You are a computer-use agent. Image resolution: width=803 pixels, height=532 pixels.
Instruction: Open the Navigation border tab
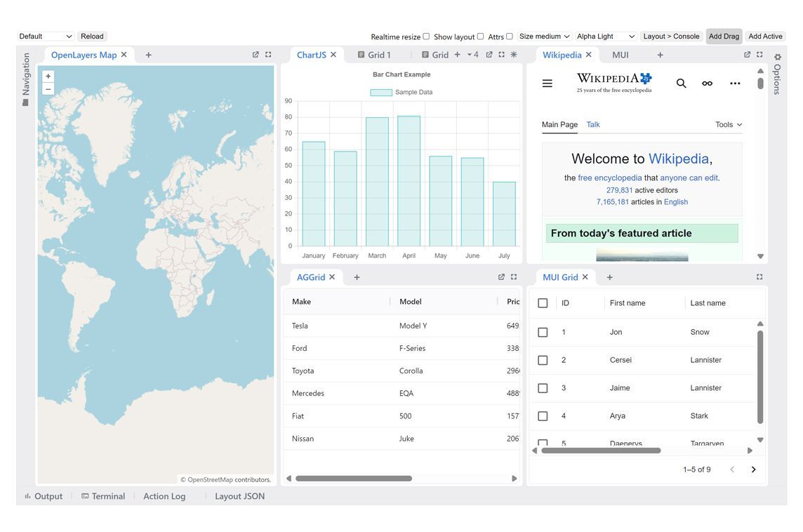[x=25, y=79]
